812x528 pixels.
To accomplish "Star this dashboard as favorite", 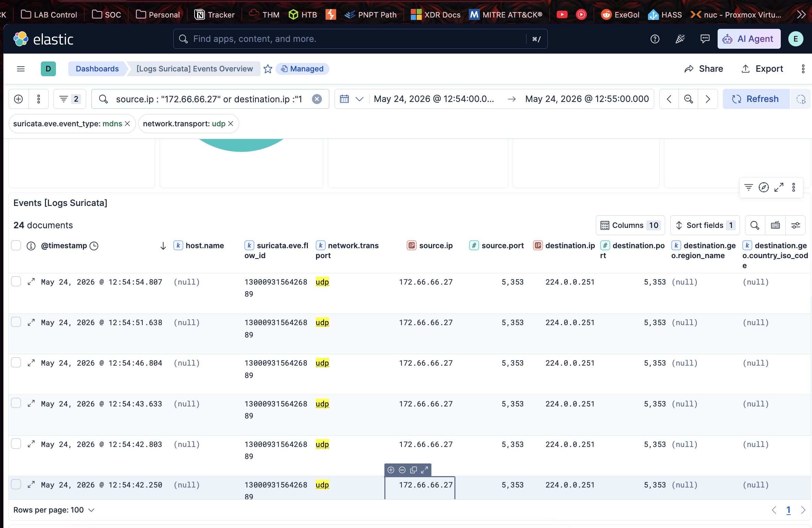I will pos(268,69).
